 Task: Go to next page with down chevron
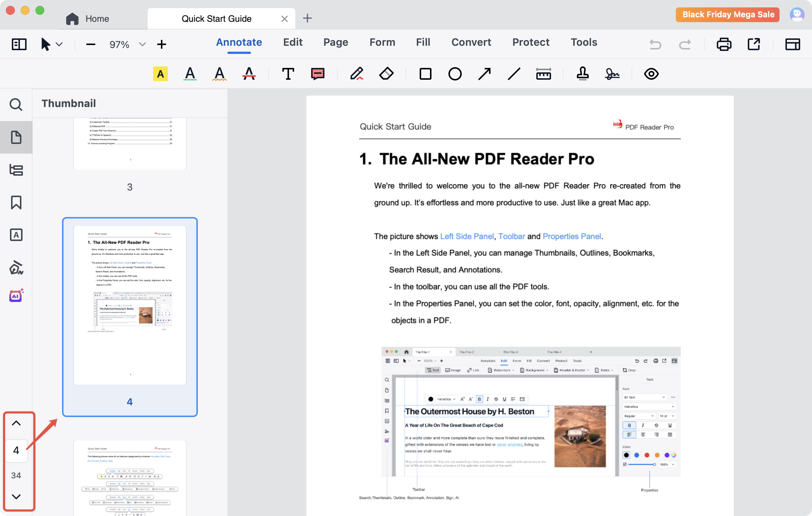coord(16,496)
